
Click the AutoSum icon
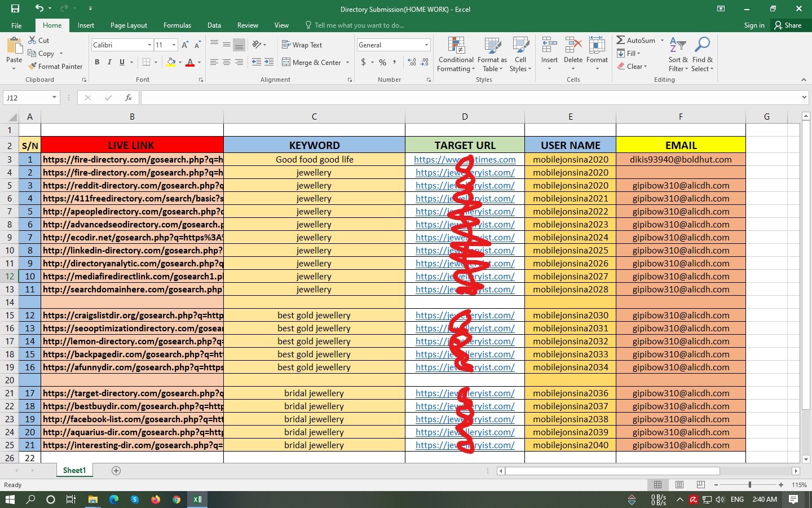(621, 41)
